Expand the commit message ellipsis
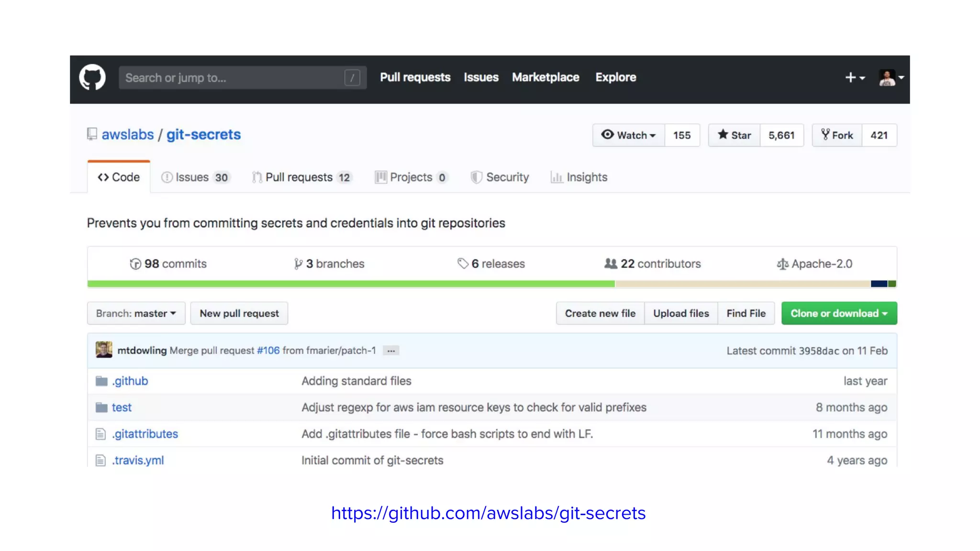This screenshot has width=980, height=551. [391, 351]
